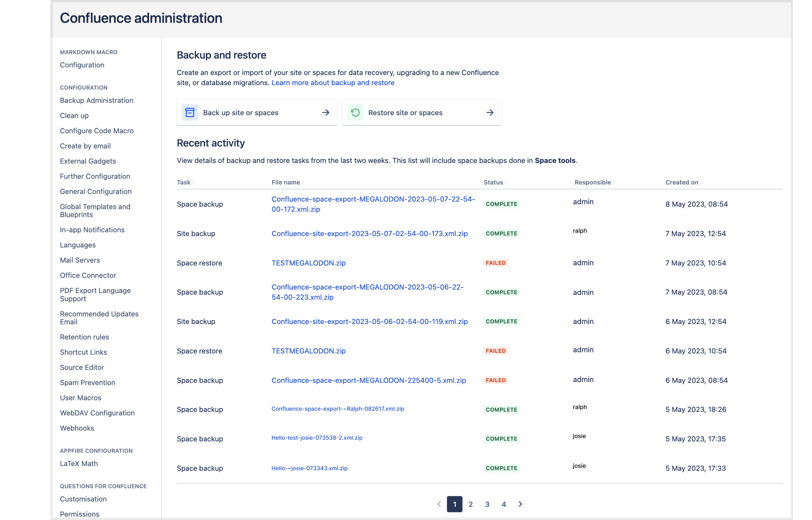The width and height of the screenshot is (812, 520).
Task: Open Languages settings in sidebar
Action: [x=78, y=245]
